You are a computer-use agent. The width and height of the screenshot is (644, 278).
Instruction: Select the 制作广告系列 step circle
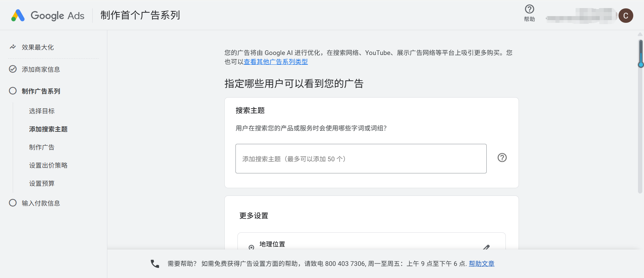coord(13,91)
